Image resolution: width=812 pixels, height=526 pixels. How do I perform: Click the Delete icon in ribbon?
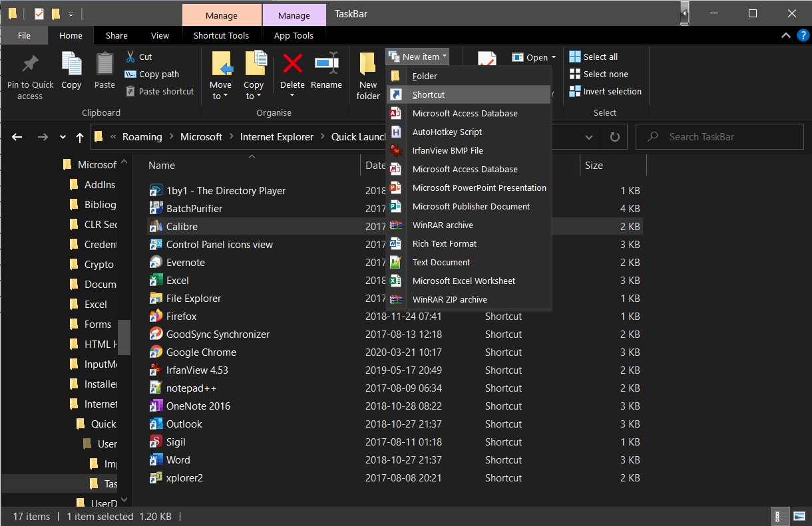click(x=292, y=65)
